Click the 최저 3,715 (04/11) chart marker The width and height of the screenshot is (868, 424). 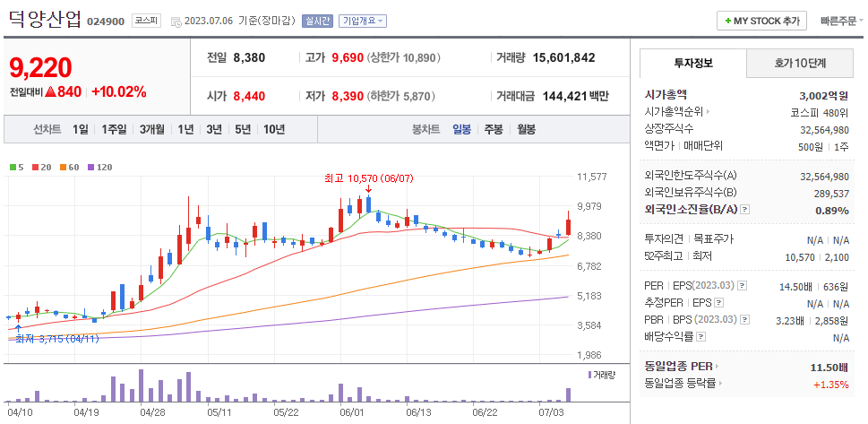pos(57,339)
